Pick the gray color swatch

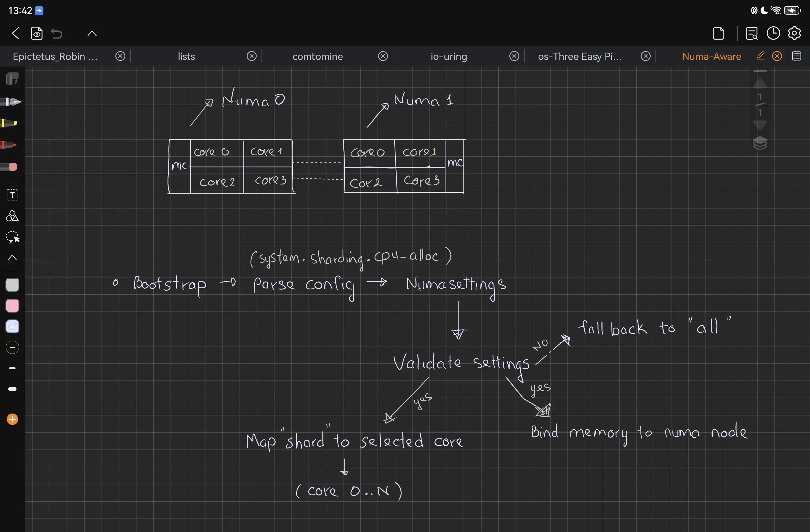13,285
